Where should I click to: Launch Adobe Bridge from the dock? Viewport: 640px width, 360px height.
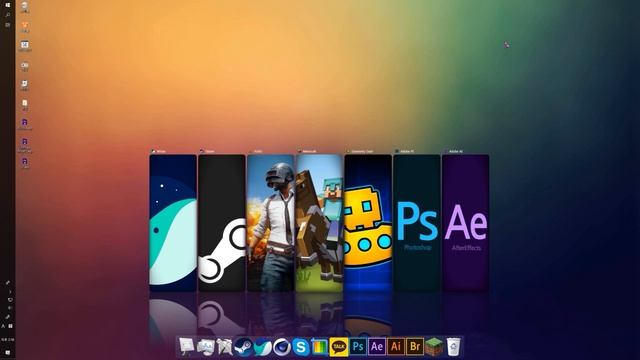pyautogui.click(x=415, y=347)
